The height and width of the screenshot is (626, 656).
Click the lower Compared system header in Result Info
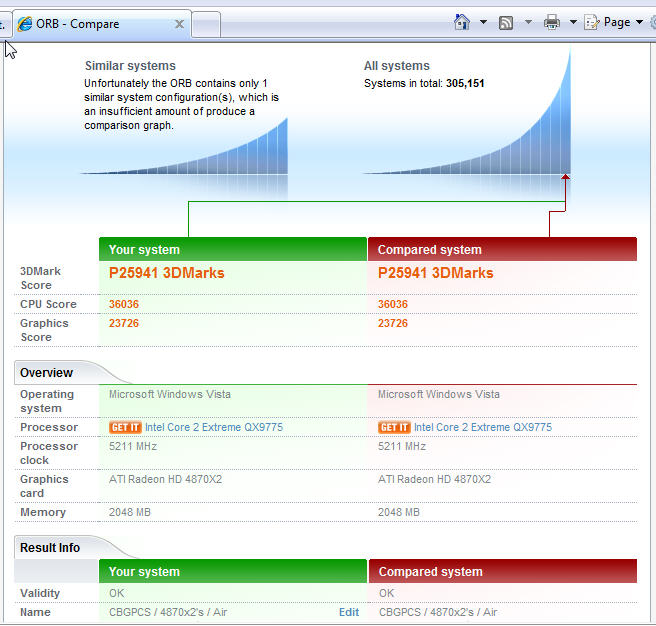(x=502, y=571)
